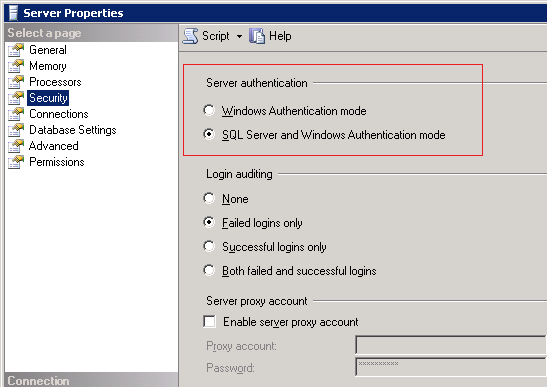
Task: Expand the Script dropdown arrow
Action: tap(239, 36)
